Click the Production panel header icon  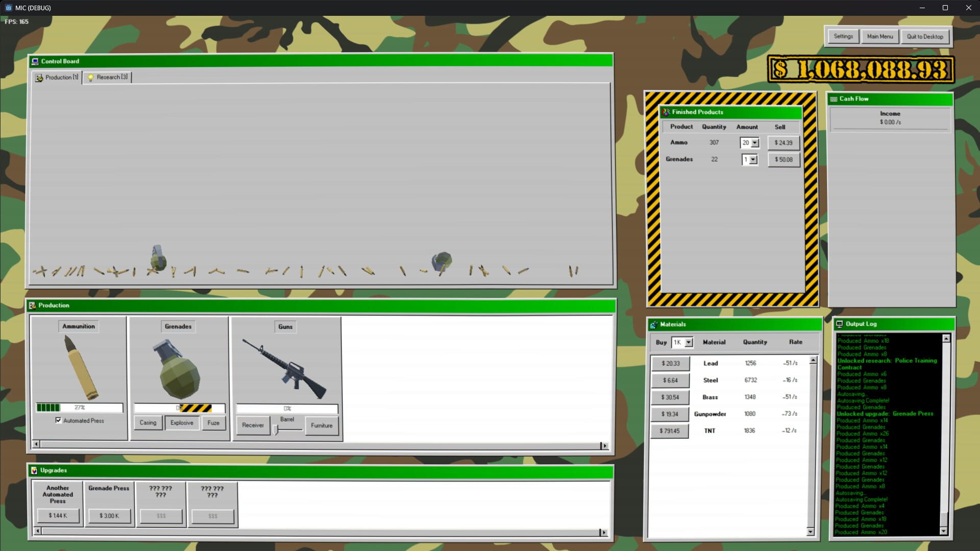pyautogui.click(x=34, y=305)
